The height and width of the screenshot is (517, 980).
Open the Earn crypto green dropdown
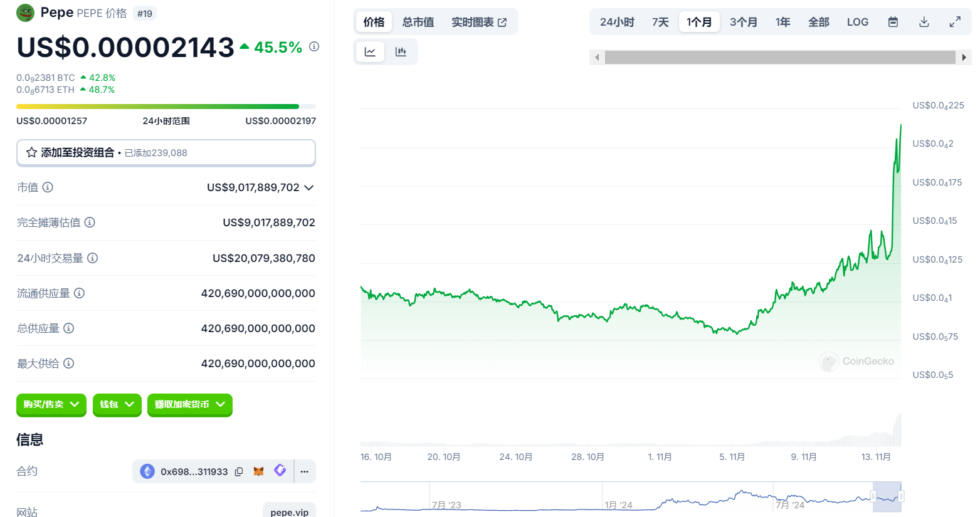(x=190, y=405)
